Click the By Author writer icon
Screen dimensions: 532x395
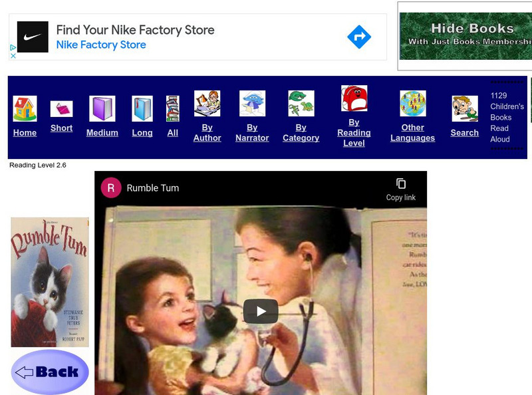[207, 104]
